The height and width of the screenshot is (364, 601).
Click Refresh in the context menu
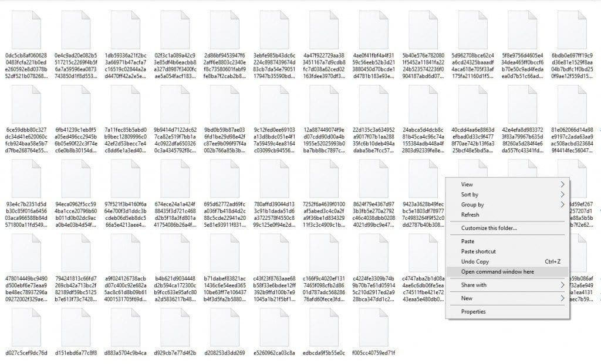pyautogui.click(x=471, y=215)
